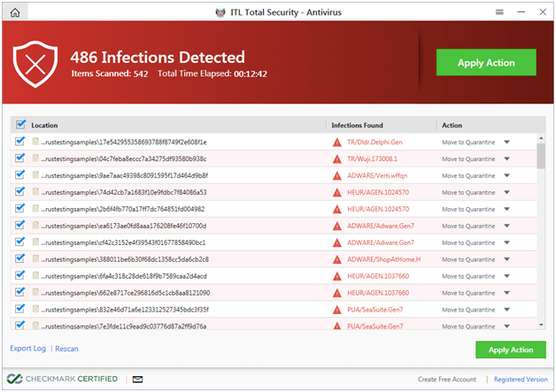Uncheck the 388011be6b30 sample row
Screen dimensions: 556x392
(x=19, y=258)
